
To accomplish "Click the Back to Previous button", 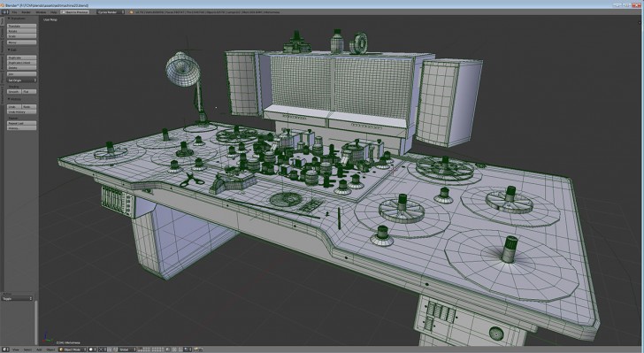I will point(74,12).
